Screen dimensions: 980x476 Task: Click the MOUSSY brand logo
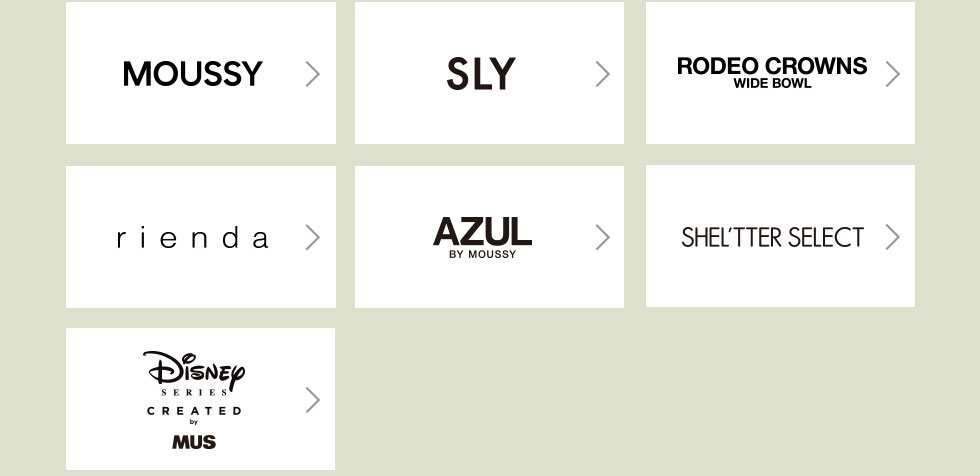(x=193, y=74)
